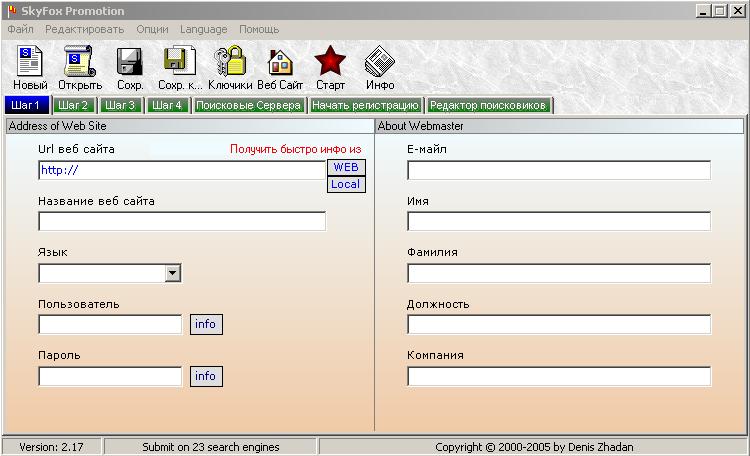Image resolution: width=750 pixels, height=456 pixels.
Task: Minimize the SkyFox Promotion window
Action: (x=703, y=11)
